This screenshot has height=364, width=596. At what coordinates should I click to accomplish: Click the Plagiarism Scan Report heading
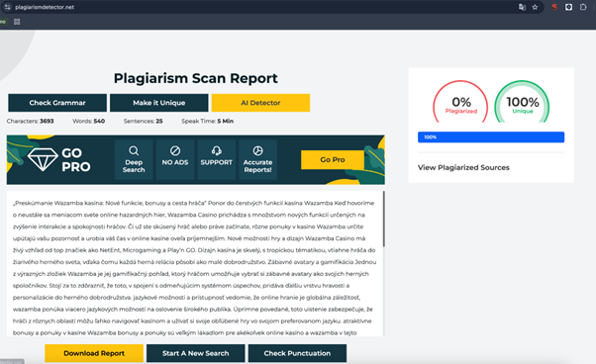click(x=196, y=78)
